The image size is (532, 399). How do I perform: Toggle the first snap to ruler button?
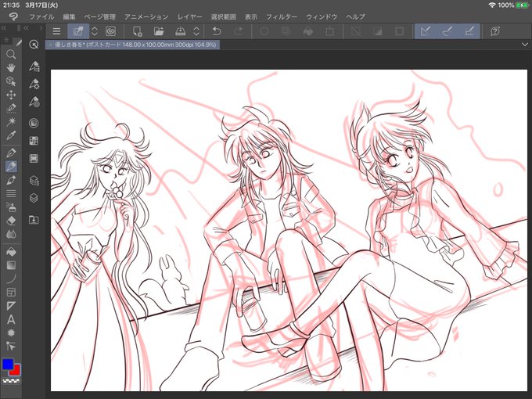[x=426, y=31]
